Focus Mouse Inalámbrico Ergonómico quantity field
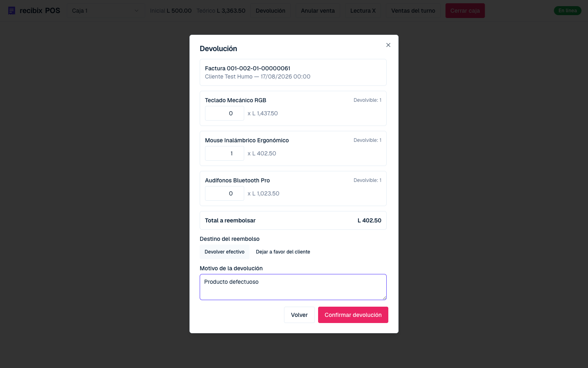Image resolution: width=588 pixels, height=368 pixels. coord(225,153)
